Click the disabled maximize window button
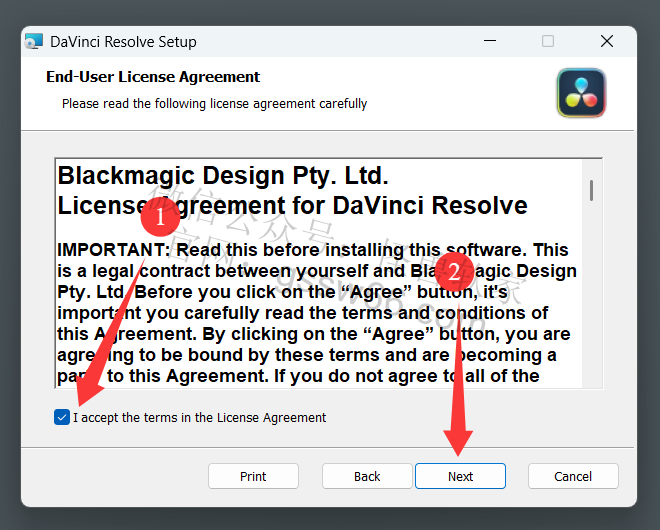 pyautogui.click(x=548, y=41)
